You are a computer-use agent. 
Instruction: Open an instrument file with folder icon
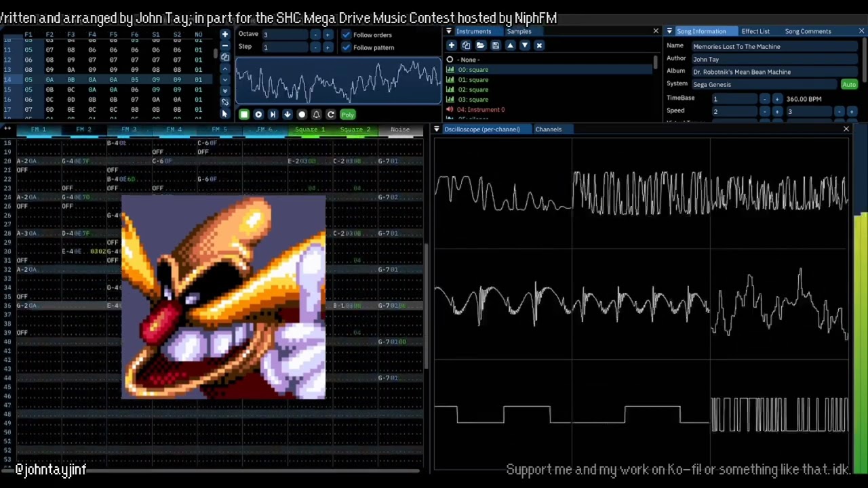coord(481,45)
